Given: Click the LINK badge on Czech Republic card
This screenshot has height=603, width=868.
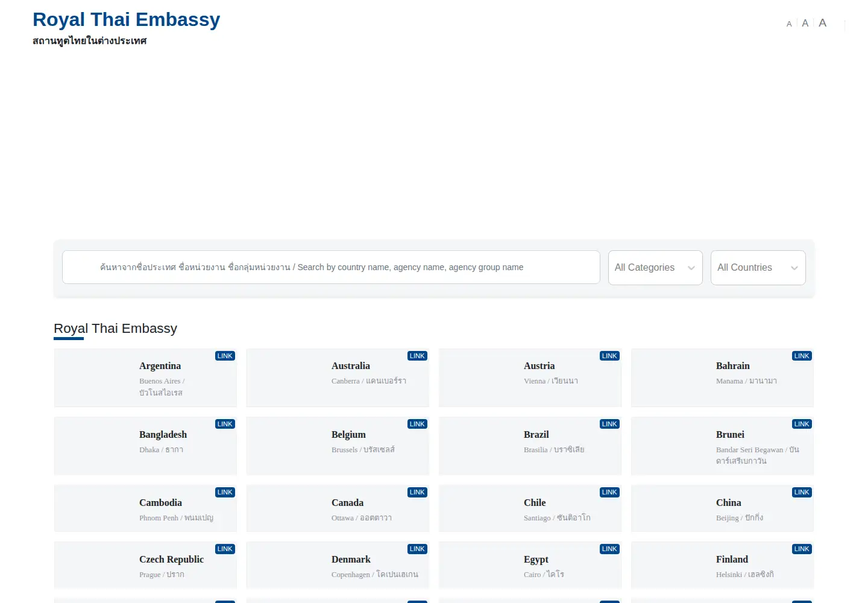Looking at the screenshot, I should tap(225, 549).
